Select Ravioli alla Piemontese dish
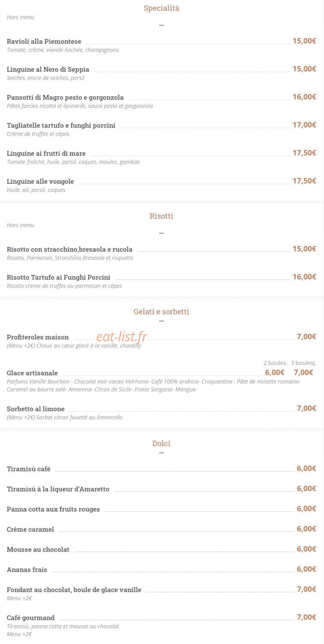Screen dimensions: 324x644 pos(44,41)
